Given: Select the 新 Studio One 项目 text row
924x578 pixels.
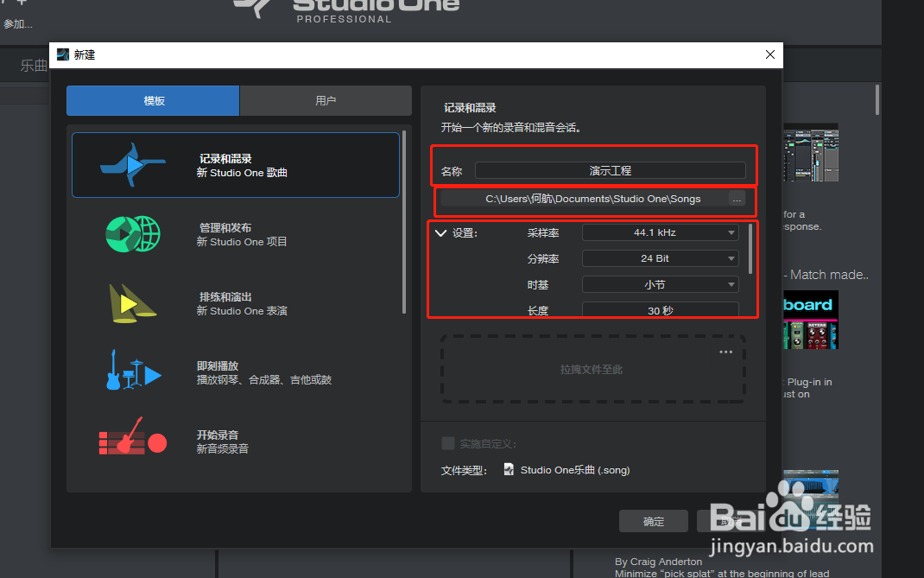Looking at the screenshot, I should [x=242, y=242].
